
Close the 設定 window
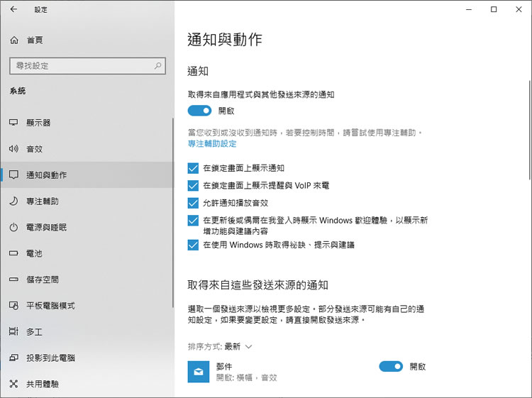(519, 9)
